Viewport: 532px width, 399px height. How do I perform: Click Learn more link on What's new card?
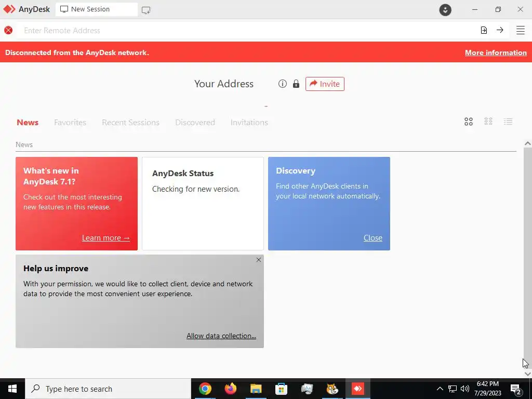[x=106, y=238]
